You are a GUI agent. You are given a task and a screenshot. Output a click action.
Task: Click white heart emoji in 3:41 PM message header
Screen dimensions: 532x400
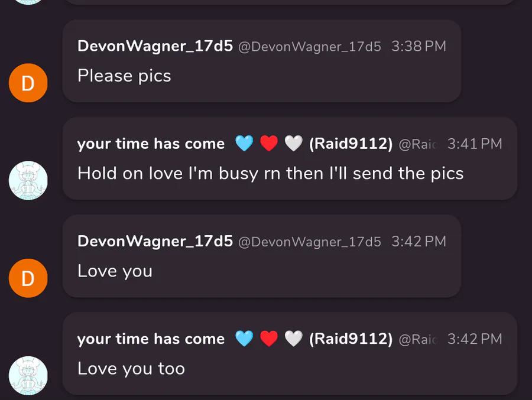(293, 143)
